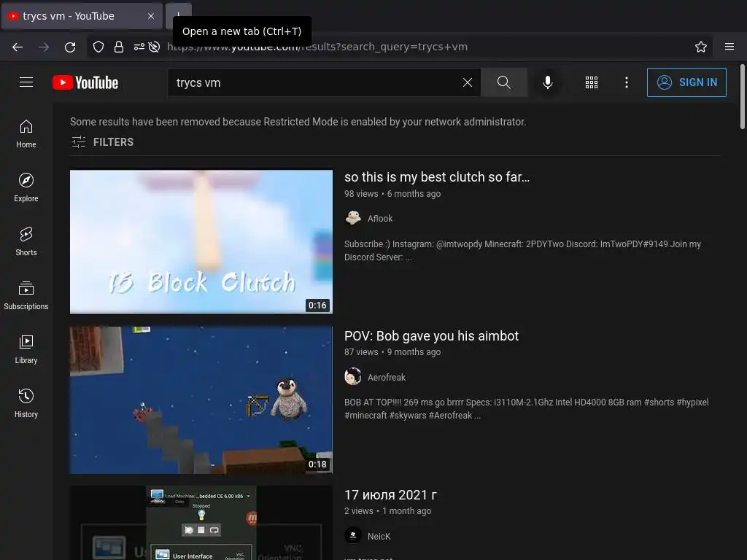Click the site security padlock icon
Viewport: 747px width, 560px height.
[119, 47]
